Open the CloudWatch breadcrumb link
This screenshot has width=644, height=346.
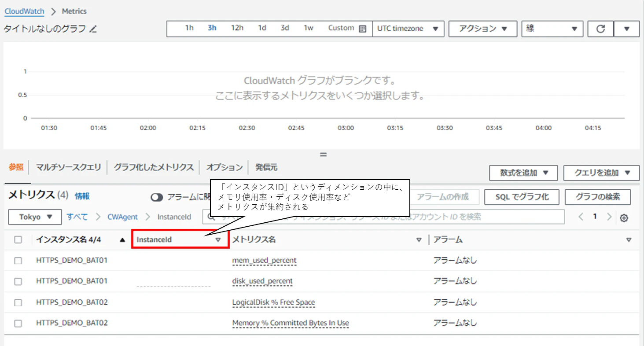(x=25, y=11)
